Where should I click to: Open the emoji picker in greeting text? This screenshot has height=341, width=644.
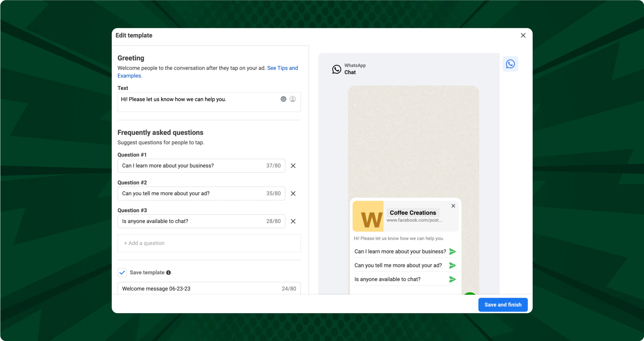click(283, 99)
